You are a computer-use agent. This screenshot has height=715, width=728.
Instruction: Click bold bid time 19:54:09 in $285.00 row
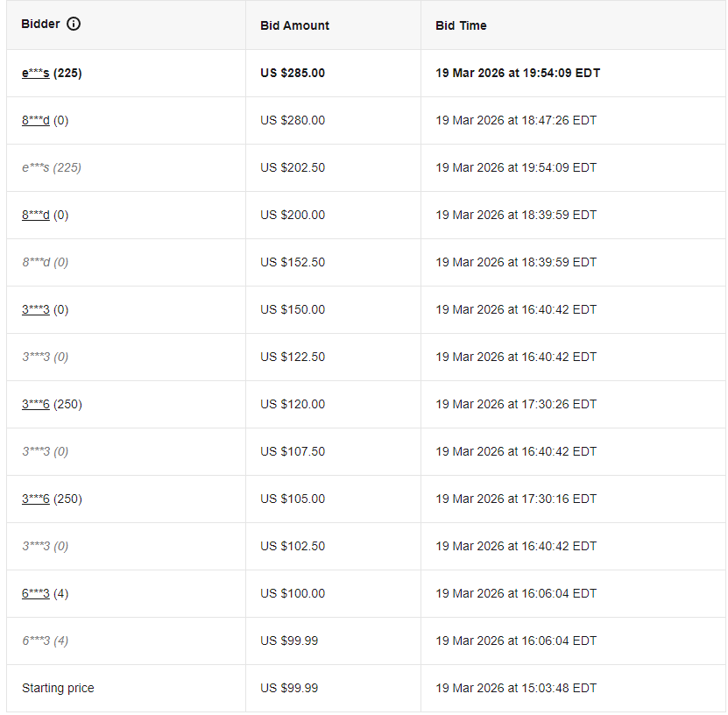click(518, 74)
